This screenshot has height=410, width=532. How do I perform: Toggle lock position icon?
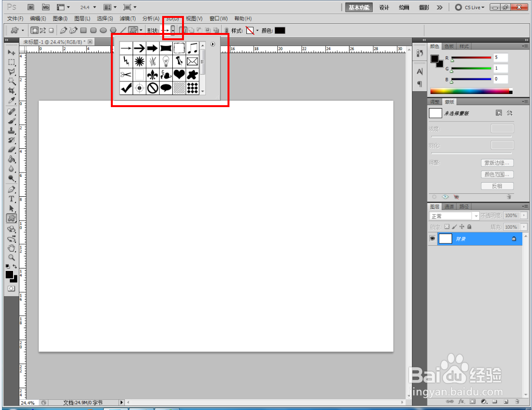point(462,227)
